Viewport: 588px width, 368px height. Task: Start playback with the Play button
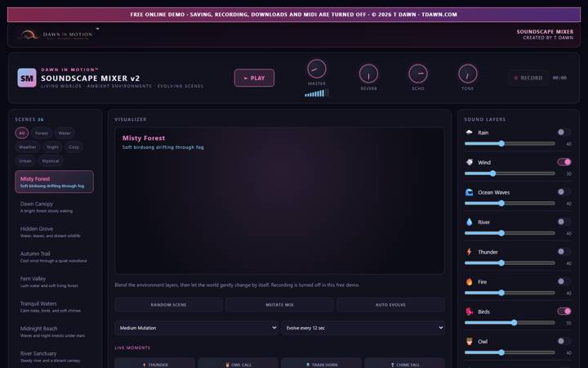click(x=254, y=78)
